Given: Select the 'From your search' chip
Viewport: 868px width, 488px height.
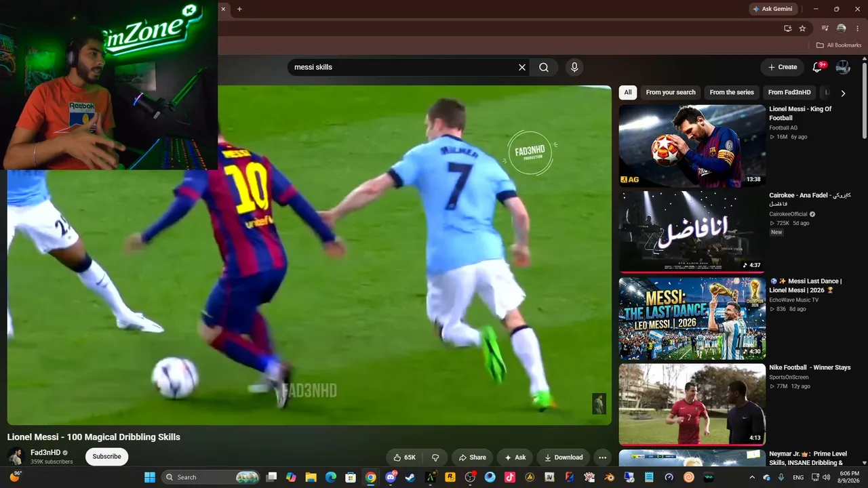Looking at the screenshot, I should [x=671, y=92].
